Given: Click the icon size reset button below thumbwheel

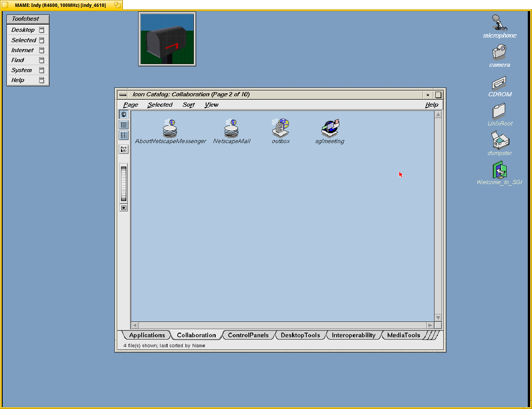Looking at the screenshot, I should pos(124,208).
